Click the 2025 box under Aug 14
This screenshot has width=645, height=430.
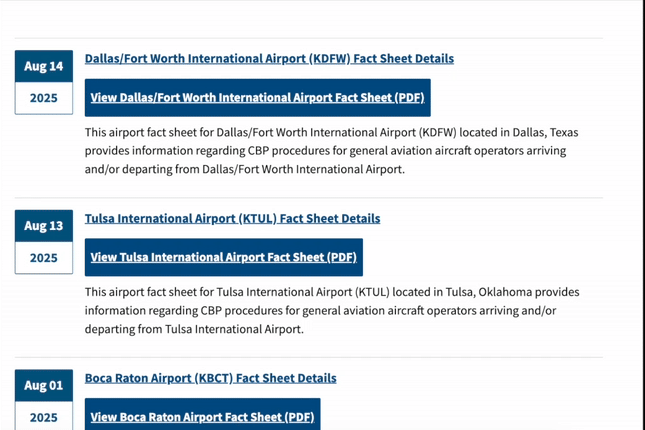pos(44,98)
